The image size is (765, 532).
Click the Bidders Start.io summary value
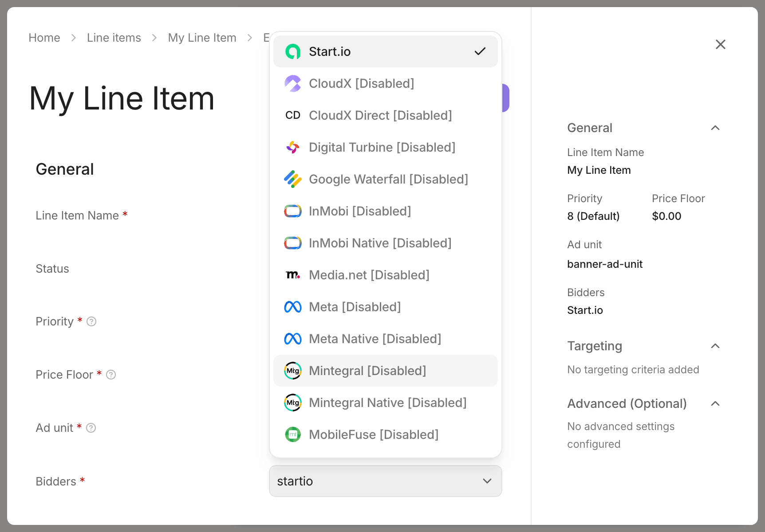pyautogui.click(x=585, y=310)
